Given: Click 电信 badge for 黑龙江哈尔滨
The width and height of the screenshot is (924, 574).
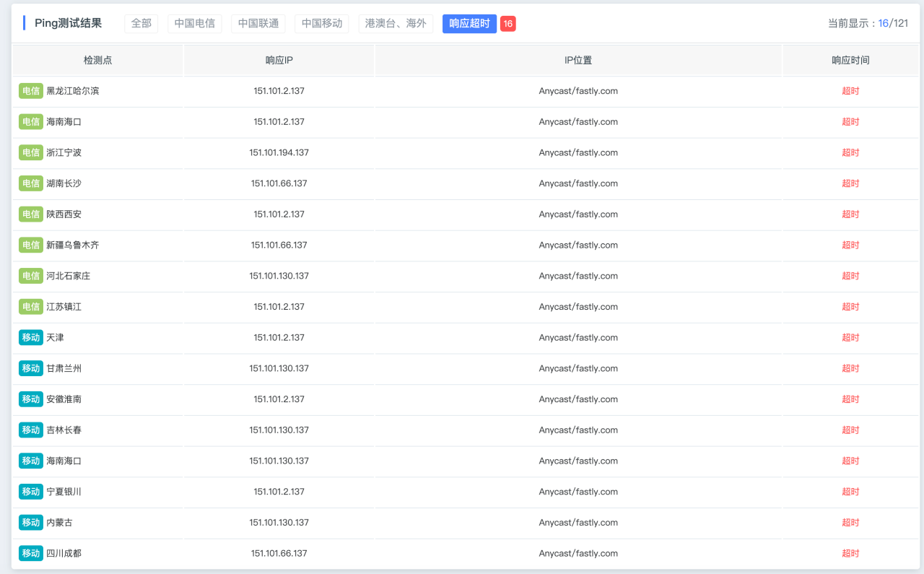Looking at the screenshot, I should click(x=31, y=91).
